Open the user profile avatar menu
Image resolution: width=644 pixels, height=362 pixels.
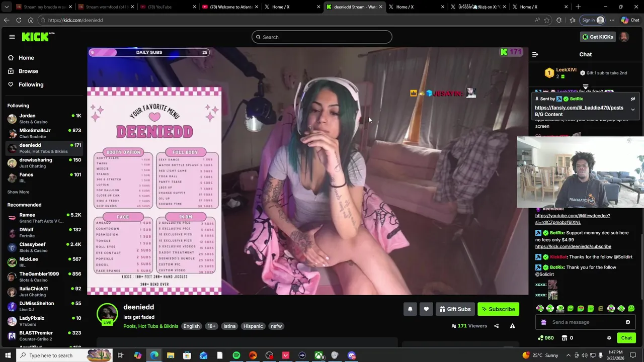(624, 37)
